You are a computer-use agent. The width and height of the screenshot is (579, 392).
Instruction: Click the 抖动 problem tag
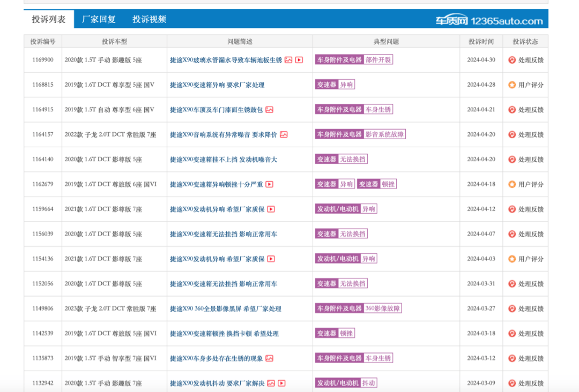coord(368,383)
